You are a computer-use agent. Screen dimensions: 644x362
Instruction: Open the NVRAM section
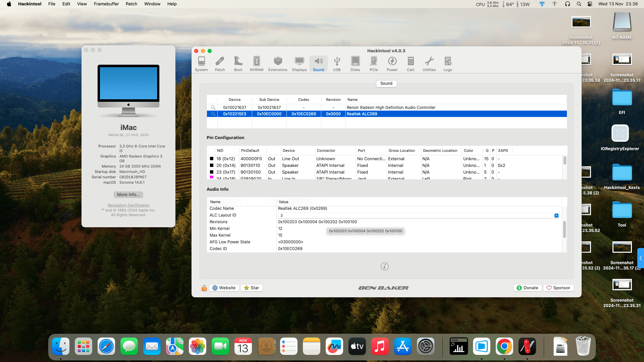256,63
